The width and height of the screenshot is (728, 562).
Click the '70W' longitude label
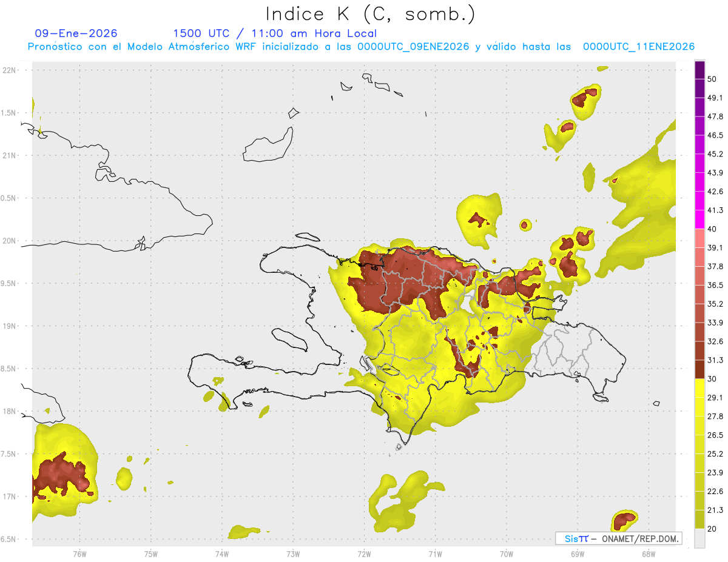(x=507, y=554)
